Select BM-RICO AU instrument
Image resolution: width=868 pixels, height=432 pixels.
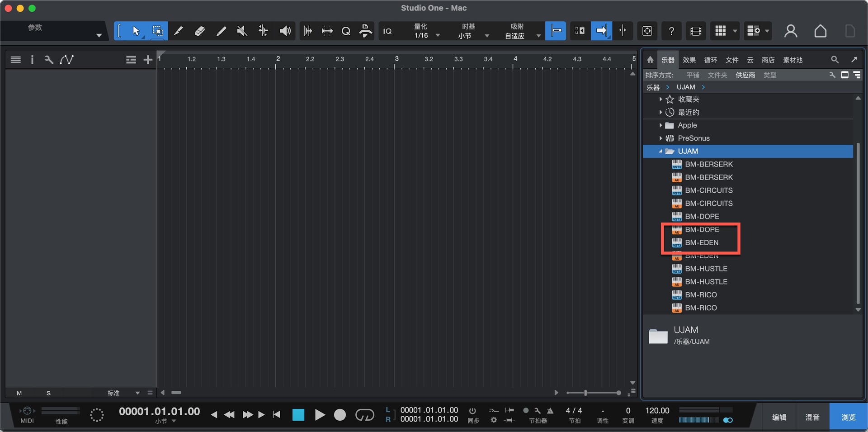pyautogui.click(x=701, y=308)
